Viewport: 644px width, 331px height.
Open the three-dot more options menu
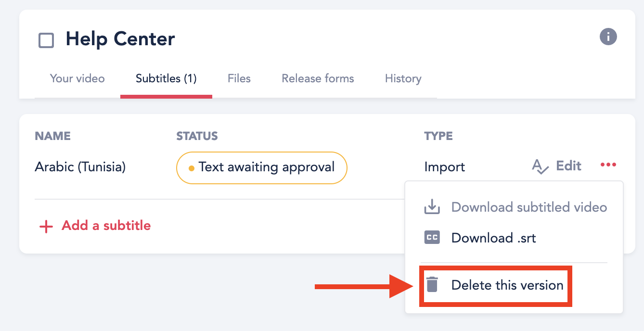click(608, 165)
